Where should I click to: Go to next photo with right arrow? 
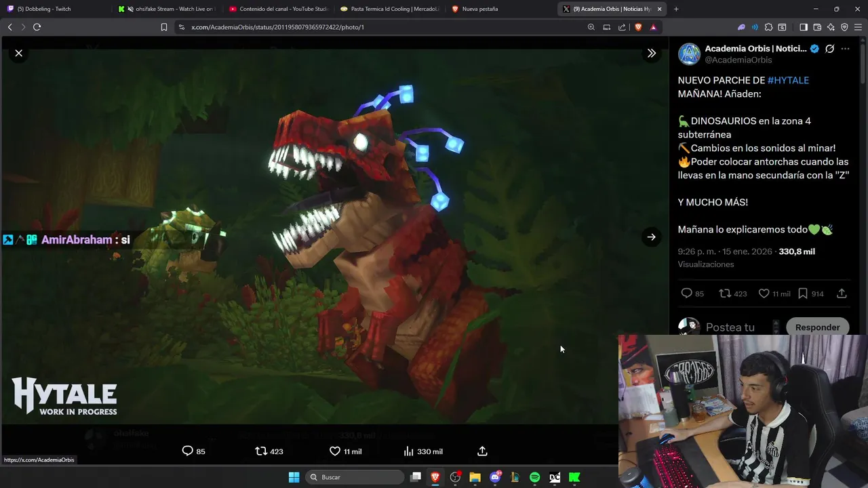[651, 237]
